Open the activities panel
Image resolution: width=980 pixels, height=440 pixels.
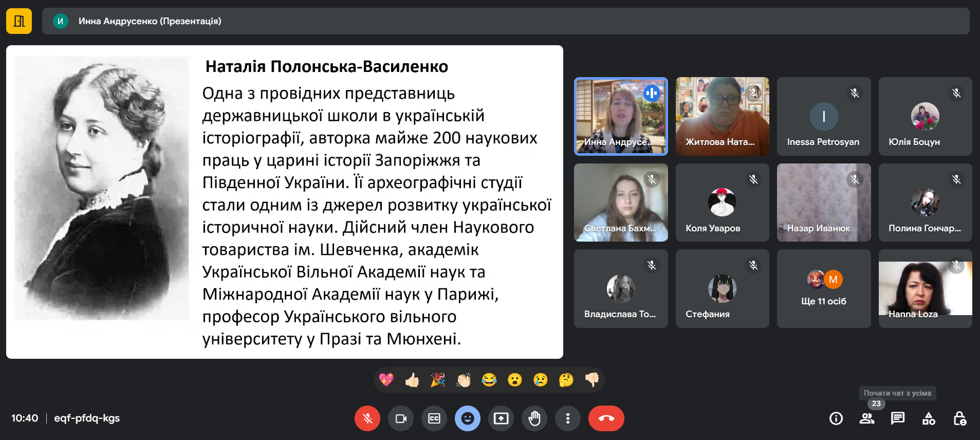[929, 418]
